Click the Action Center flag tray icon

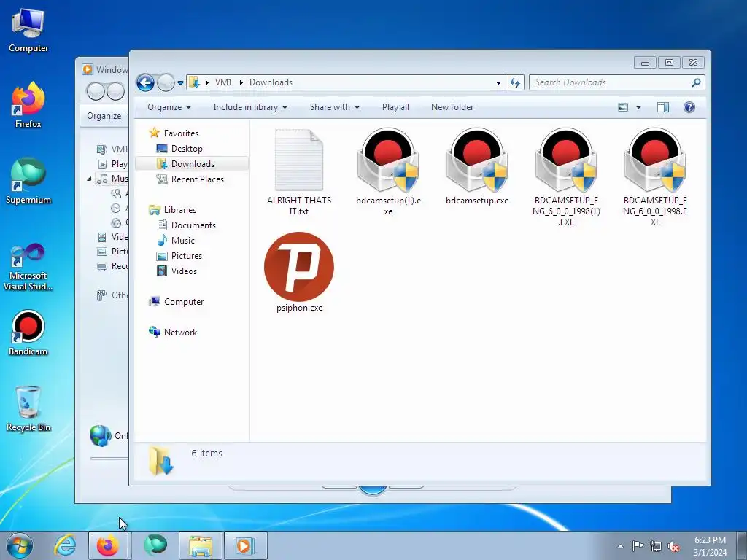tap(638, 546)
